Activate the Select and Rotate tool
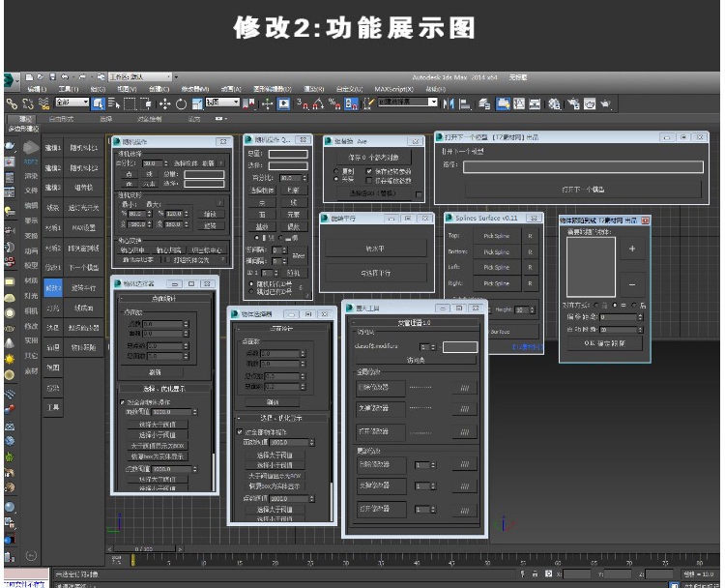The height and width of the screenshot is (588, 725). tap(182, 103)
